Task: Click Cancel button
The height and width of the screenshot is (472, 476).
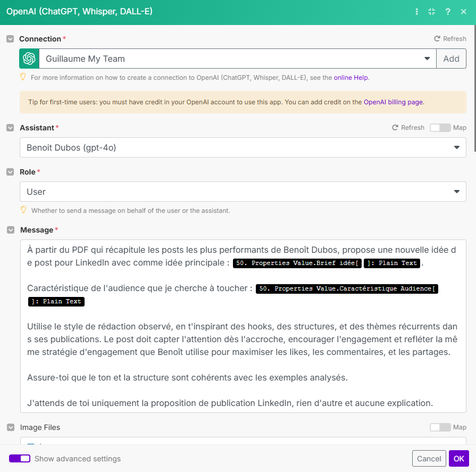Action: [x=429, y=458]
